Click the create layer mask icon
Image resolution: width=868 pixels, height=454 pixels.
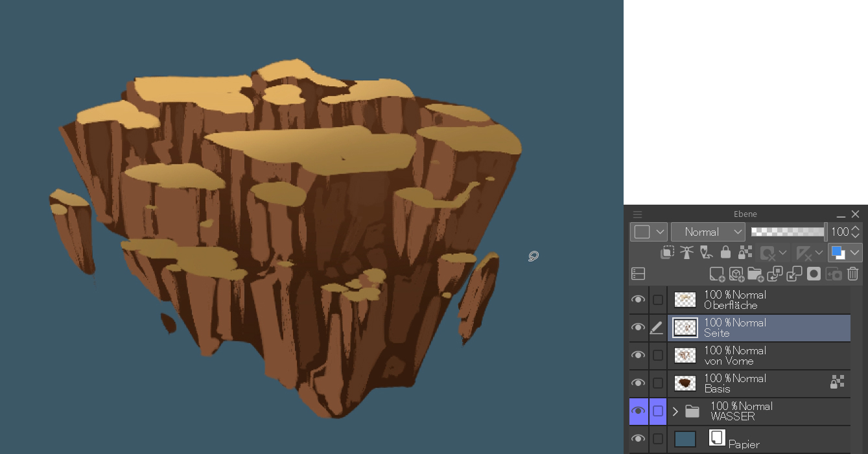(814, 274)
